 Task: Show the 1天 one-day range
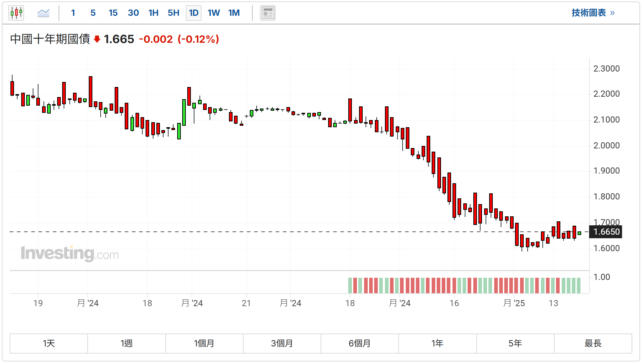[x=49, y=344]
